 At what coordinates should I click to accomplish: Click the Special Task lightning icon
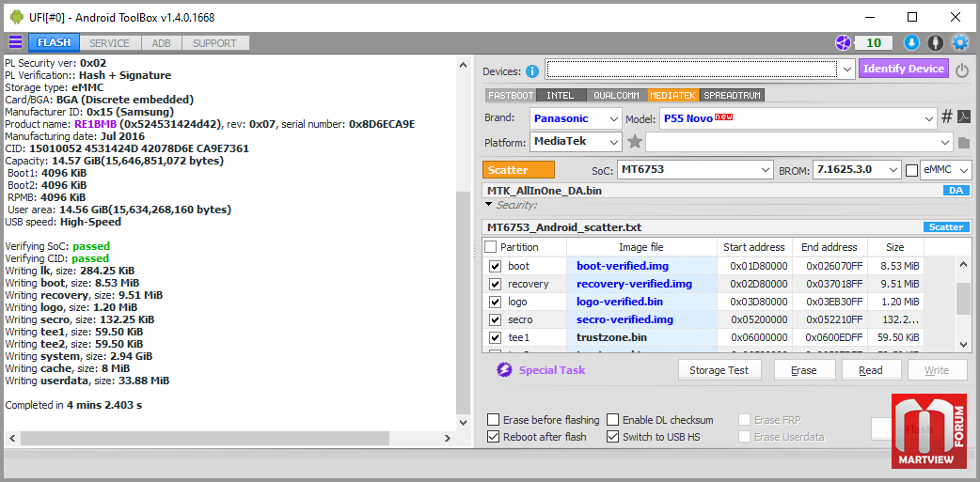(504, 370)
